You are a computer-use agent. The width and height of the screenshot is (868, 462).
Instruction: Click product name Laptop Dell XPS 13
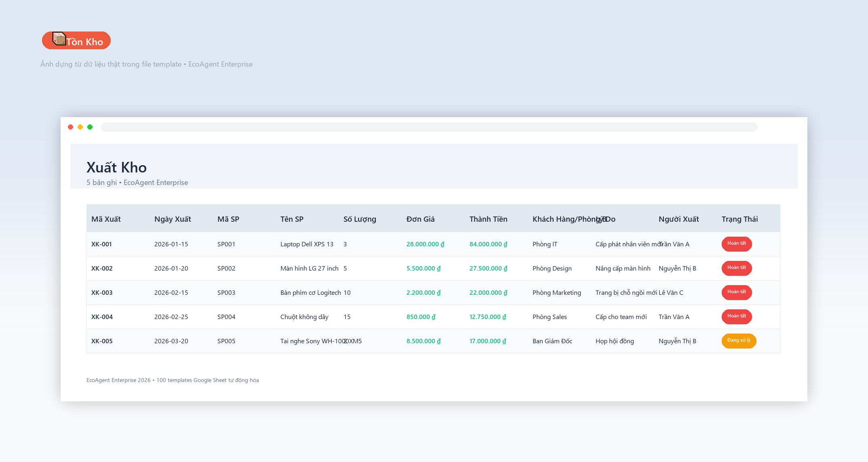(307, 244)
